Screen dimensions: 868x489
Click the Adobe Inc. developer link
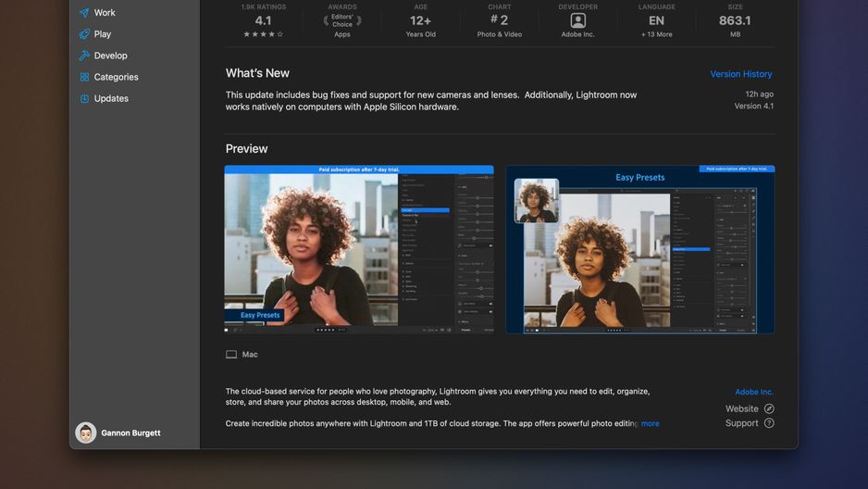click(754, 392)
